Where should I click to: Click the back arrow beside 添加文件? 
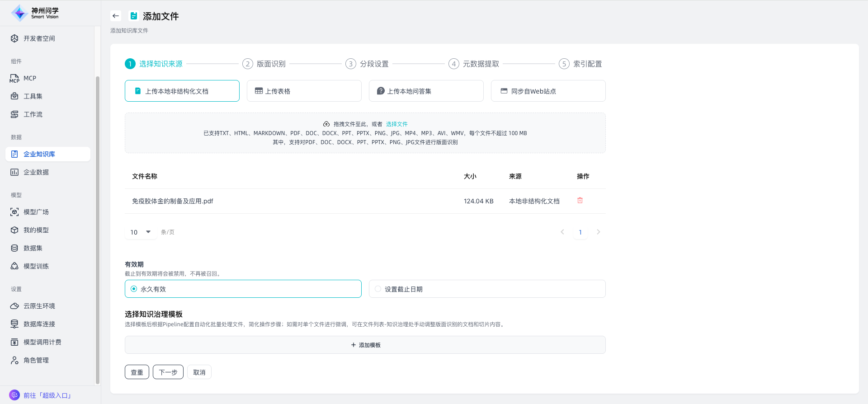(116, 16)
